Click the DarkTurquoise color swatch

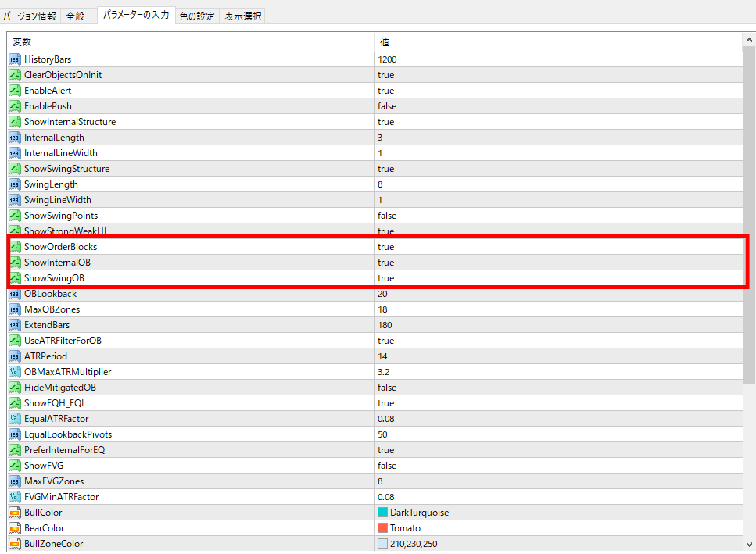[x=382, y=513]
